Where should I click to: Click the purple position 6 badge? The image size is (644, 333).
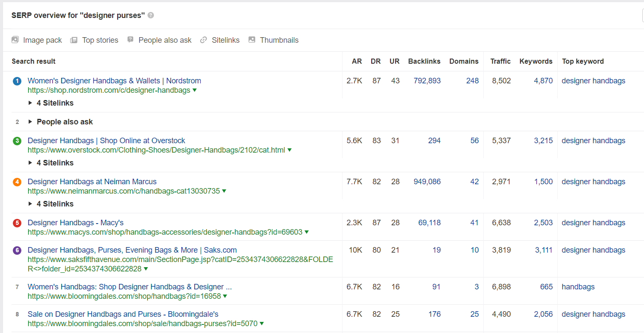click(x=17, y=250)
